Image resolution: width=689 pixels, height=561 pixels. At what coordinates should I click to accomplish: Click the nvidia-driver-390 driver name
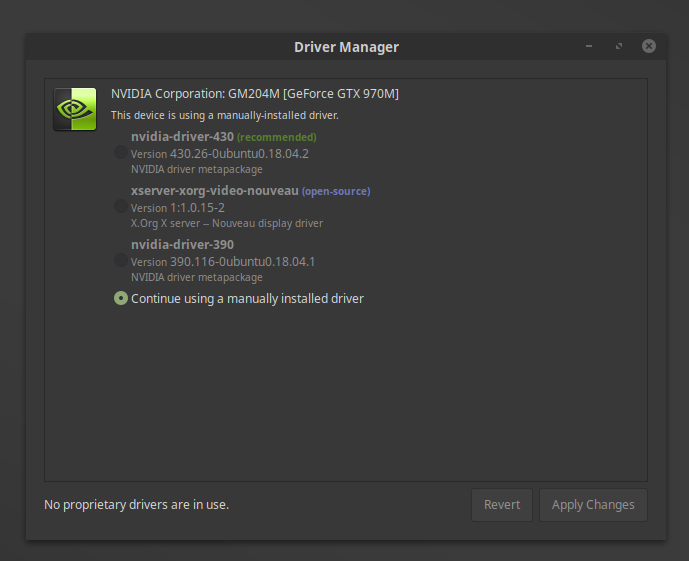(182, 245)
